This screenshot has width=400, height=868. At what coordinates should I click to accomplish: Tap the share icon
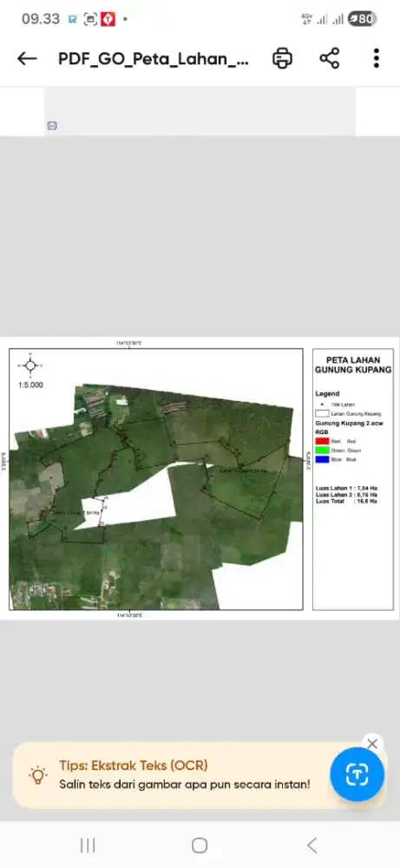(x=329, y=58)
